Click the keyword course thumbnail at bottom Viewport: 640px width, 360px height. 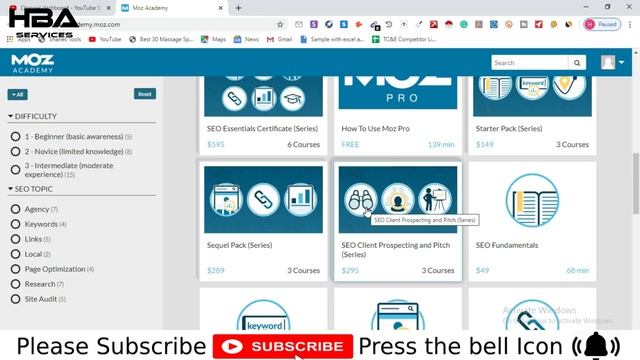(x=263, y=315)
